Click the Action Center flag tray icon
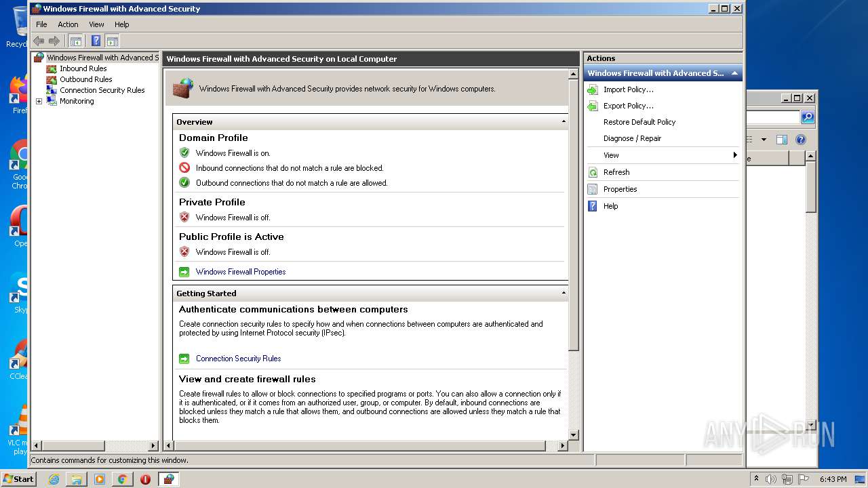868x488 pixels. [802, 479]
